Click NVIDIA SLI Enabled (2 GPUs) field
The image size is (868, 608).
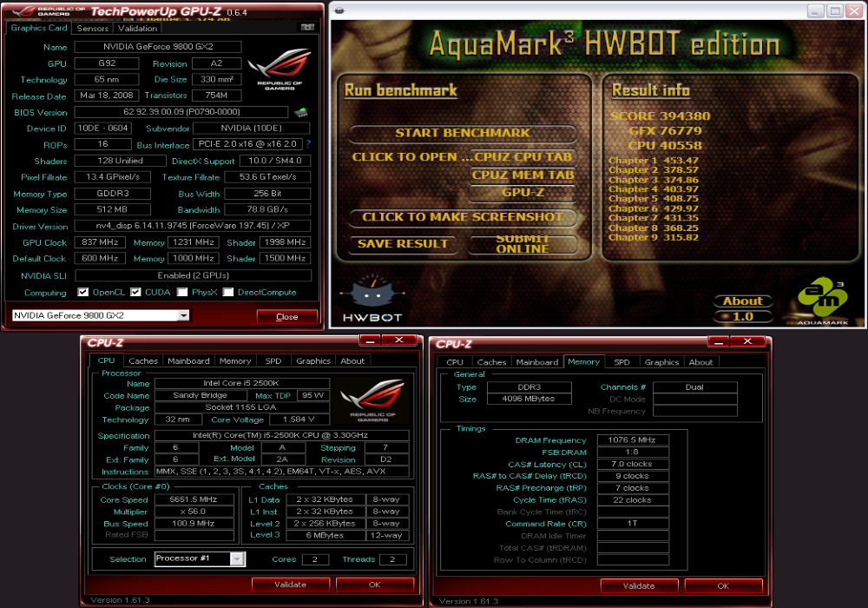click(194, 275)
